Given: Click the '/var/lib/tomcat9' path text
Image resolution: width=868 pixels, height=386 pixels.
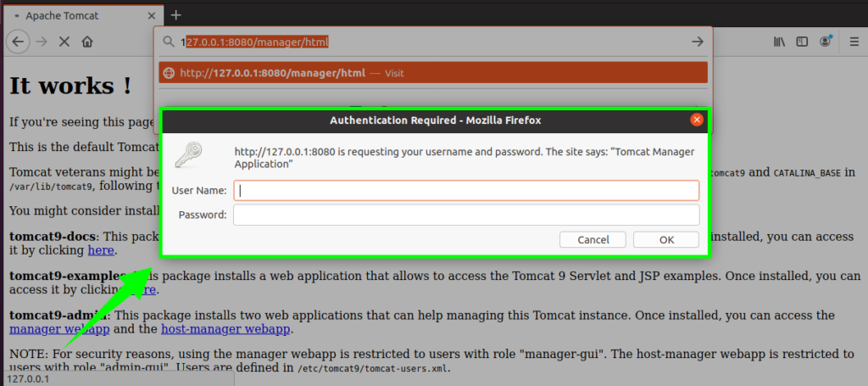Looking at the screenshot, I should [51, 187].
